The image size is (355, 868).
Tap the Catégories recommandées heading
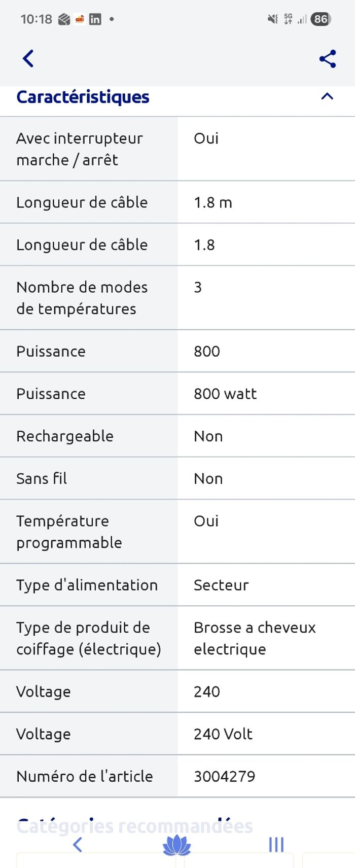[134, 826]
